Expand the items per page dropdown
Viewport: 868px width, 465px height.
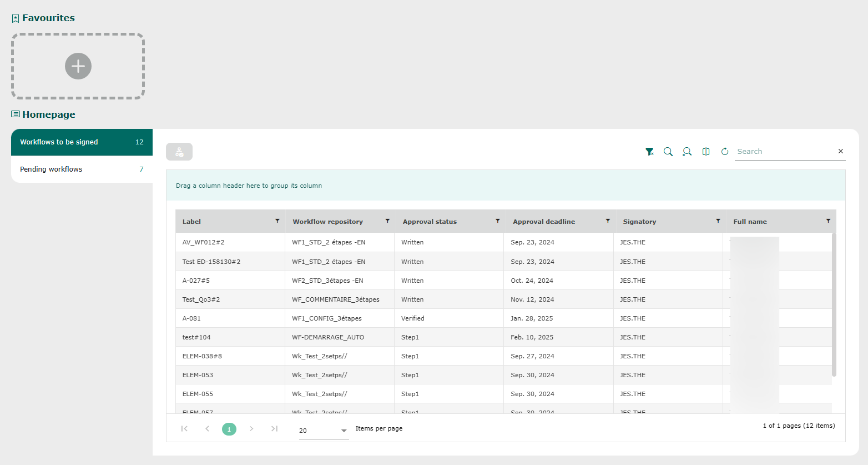pos(344,431)
